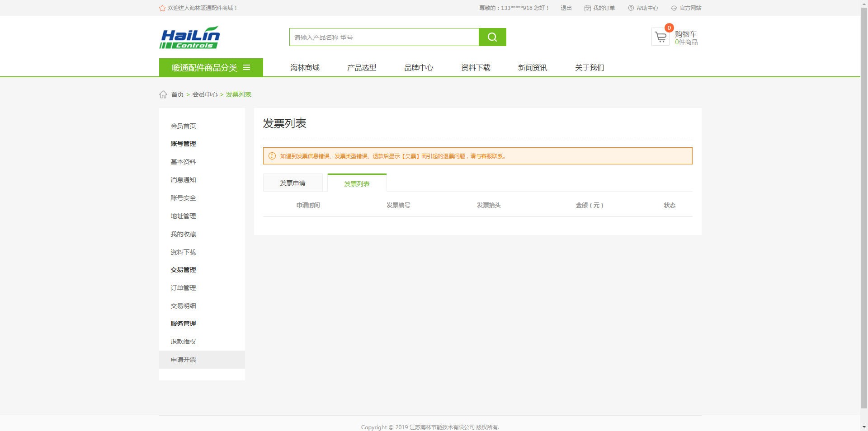The image size is (868, 431).
Task: Click the 交易管理 sidebar heading
Action: click(183, 270)
